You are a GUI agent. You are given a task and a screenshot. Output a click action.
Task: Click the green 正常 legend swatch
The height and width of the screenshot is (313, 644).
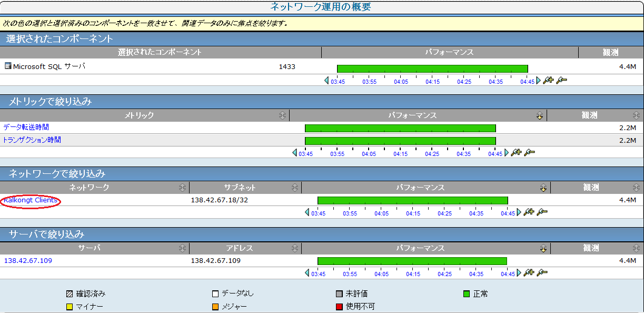point(466,294)
